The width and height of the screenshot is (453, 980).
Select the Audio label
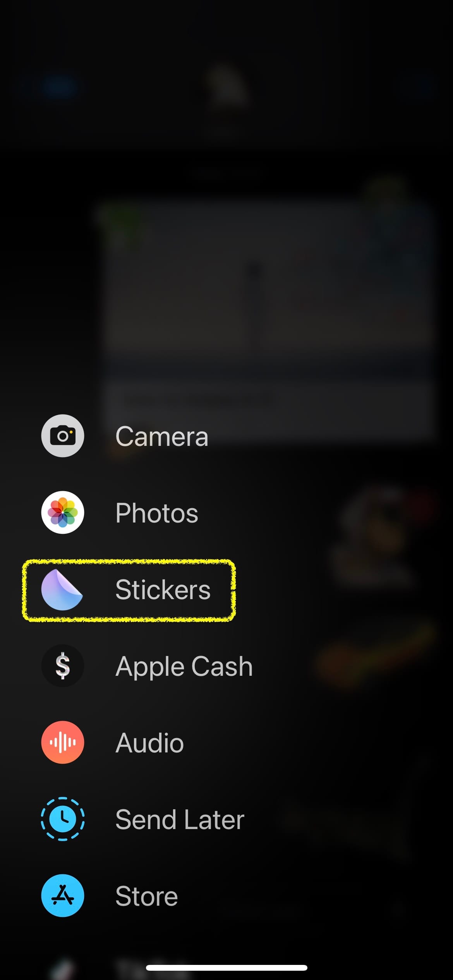click(149, 743)
